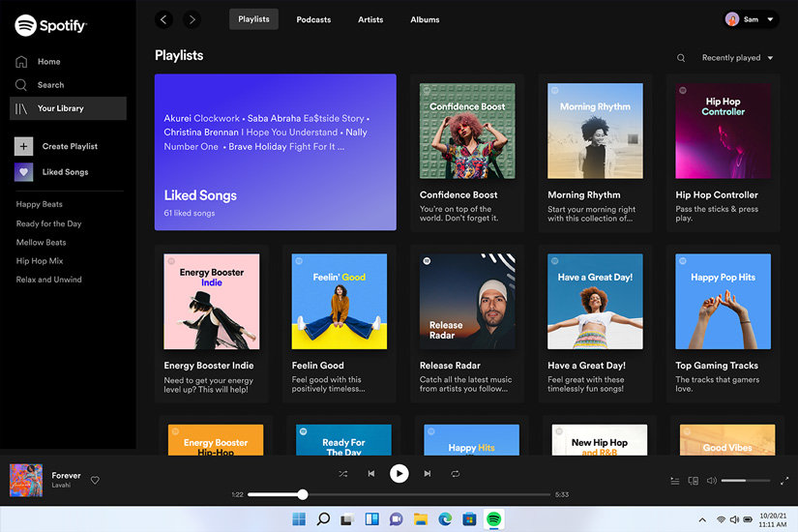Viewport: 798px width, 532px height.
Task: Open Relax and Unwind sidebar playlist
Action: click(49, 280)
